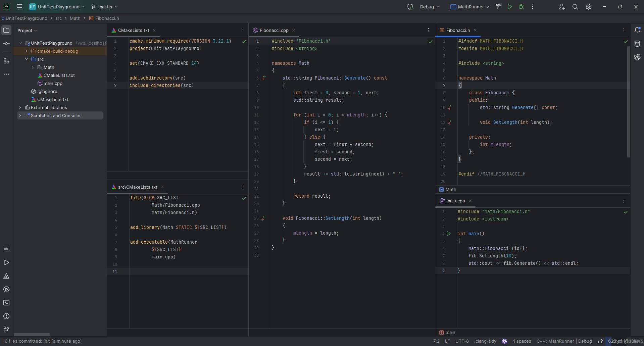The width and height of the screenshot is (644, 346).
Task: Run MathRunner with the green play button
Action: click(510, 7)
